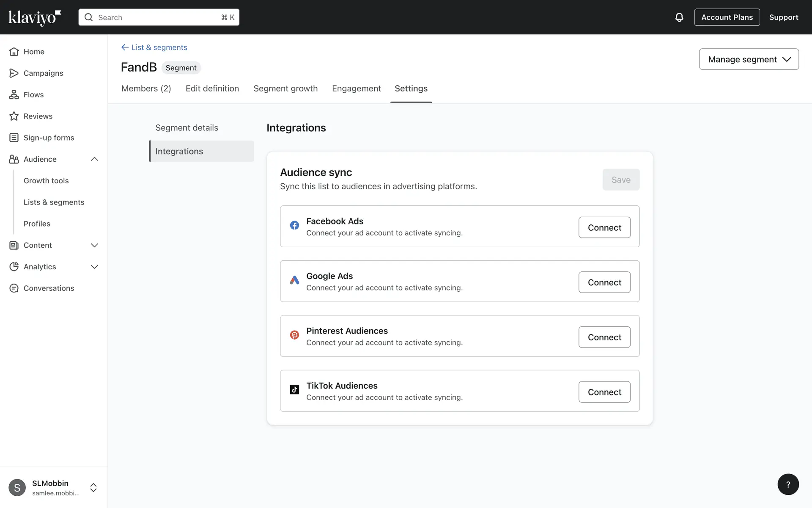Open Home from sidebar icon
Screen dimensions: 812x508
click(14, 52)
